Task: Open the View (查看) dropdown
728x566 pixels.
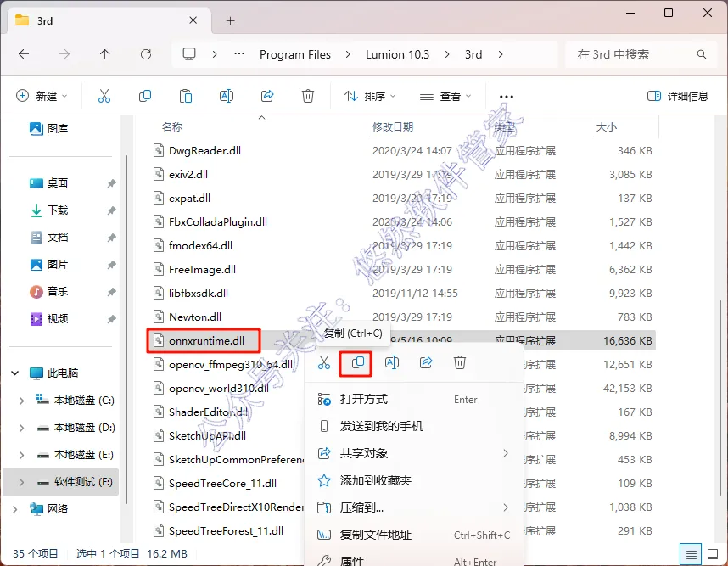Action: click(x=445, y=96)
